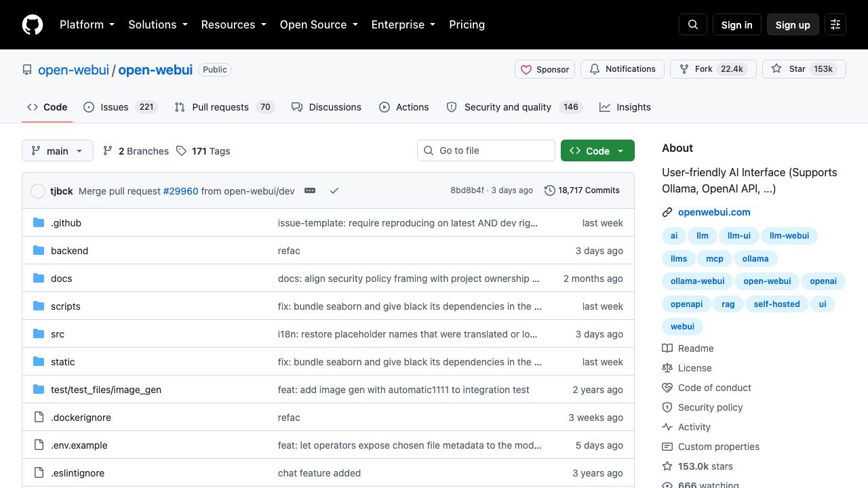
Task: Click the Notifications bell button
Action: [x=623, y=69]
